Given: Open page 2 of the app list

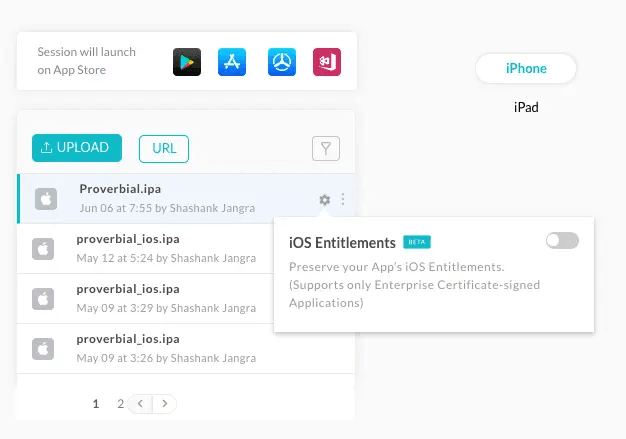Looking at the screenshot, I should 120,404.
